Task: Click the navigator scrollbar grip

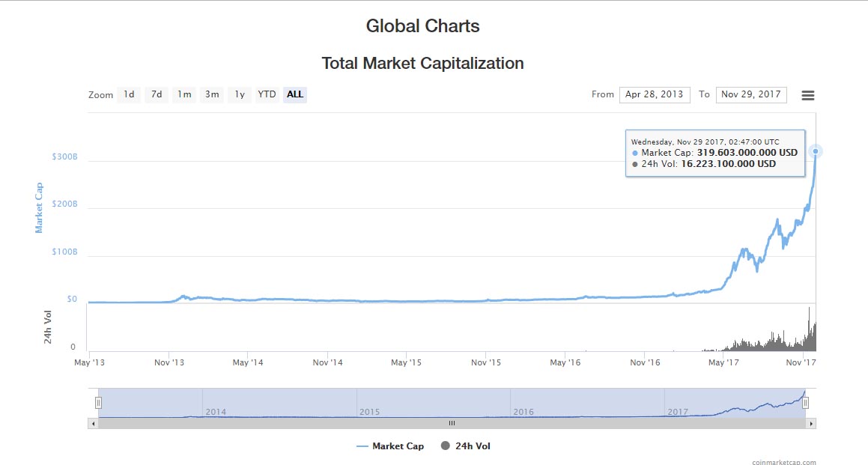Action: click(x=452, y=423)
